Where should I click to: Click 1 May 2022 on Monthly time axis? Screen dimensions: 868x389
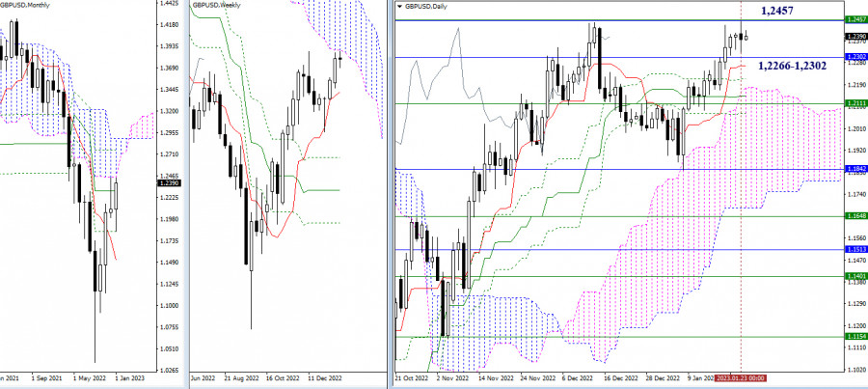point(89,378)
